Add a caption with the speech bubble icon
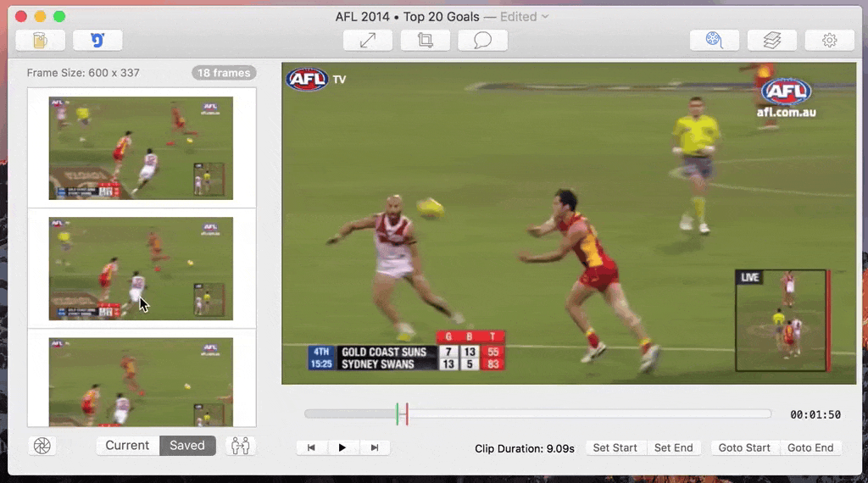Viewport: 868px width, 483px height. coord(483,40)
